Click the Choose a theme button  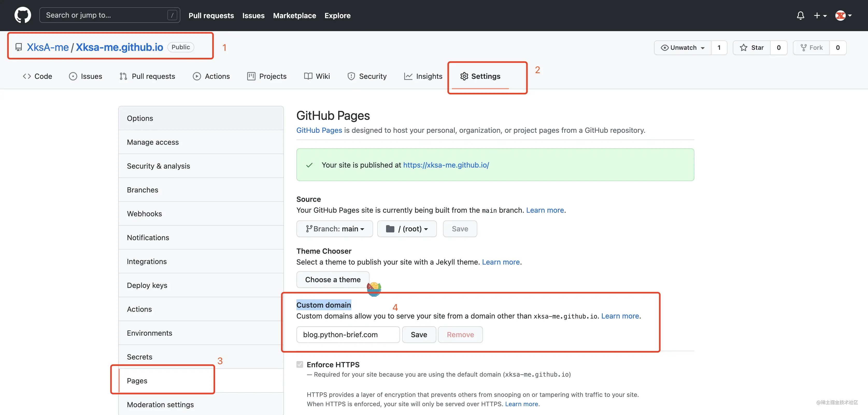click(x=333, y=280)
